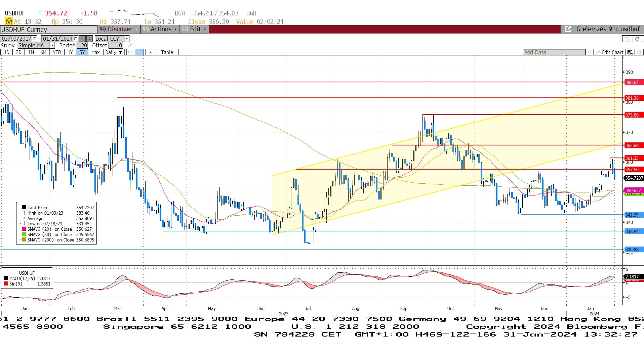The height and width of the screenshot is (353, 644).
Task: Select the line chart type icon
Action: [130, 52]
